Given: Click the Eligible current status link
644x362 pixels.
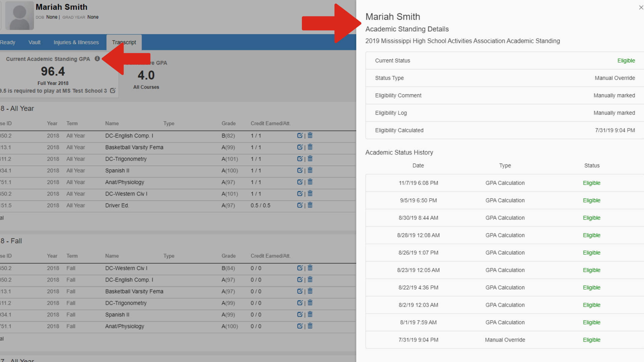Looking at the screenshot, I should click(626, 61).
